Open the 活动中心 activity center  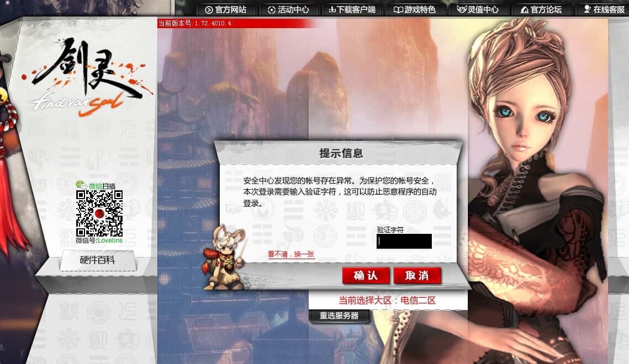point(293,9)
